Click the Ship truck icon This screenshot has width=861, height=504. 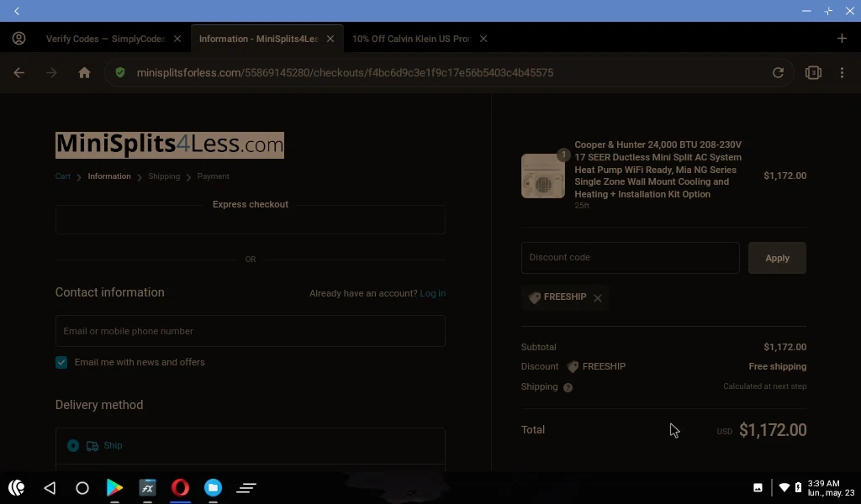pos(92,446)
